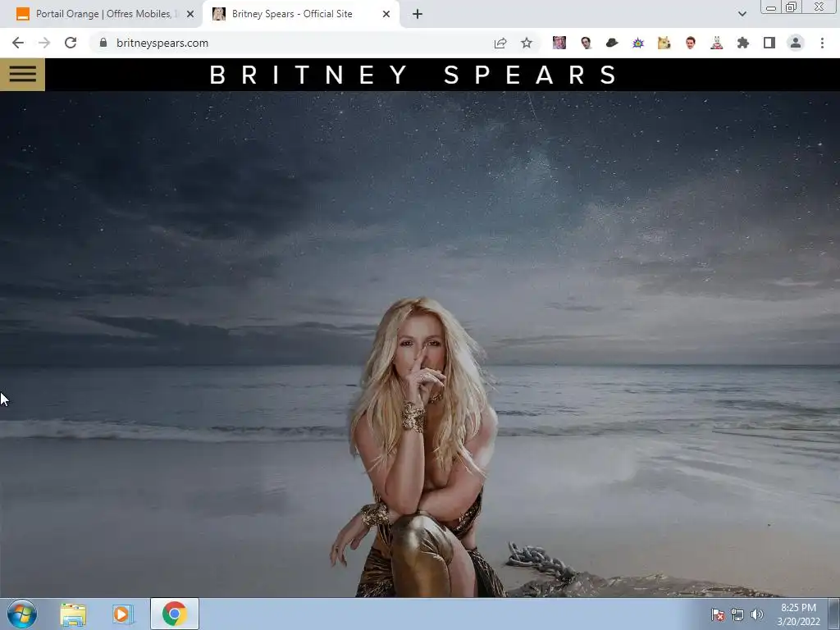Open the Chrome profile avatar menu
The width and height of the screenshot is (840, 630).
coord(796,43)
